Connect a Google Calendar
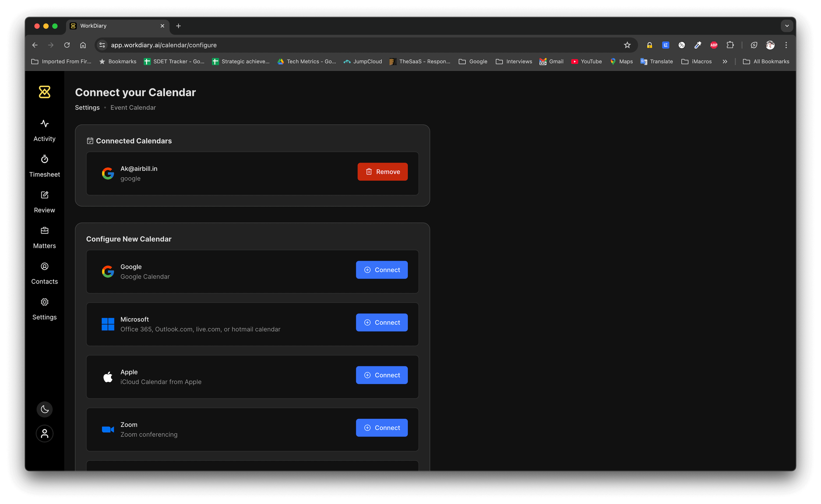This screenshot has height=504, width=821. pos(382,270)
